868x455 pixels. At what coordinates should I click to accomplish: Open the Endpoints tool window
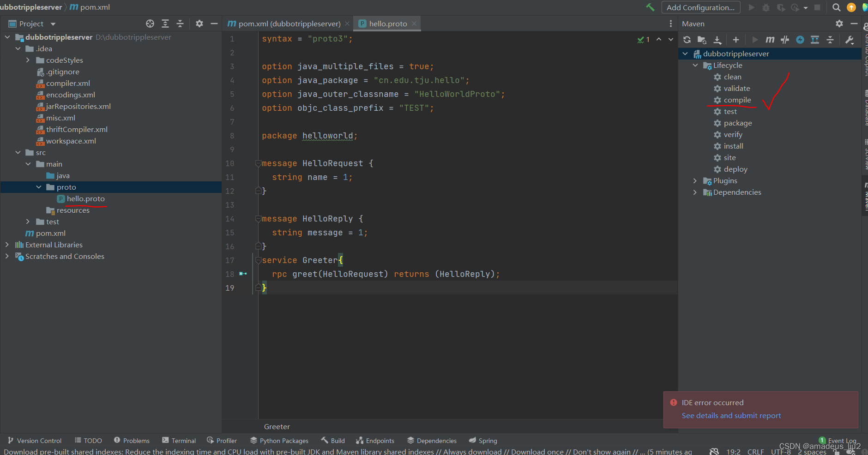click(375, 441)
